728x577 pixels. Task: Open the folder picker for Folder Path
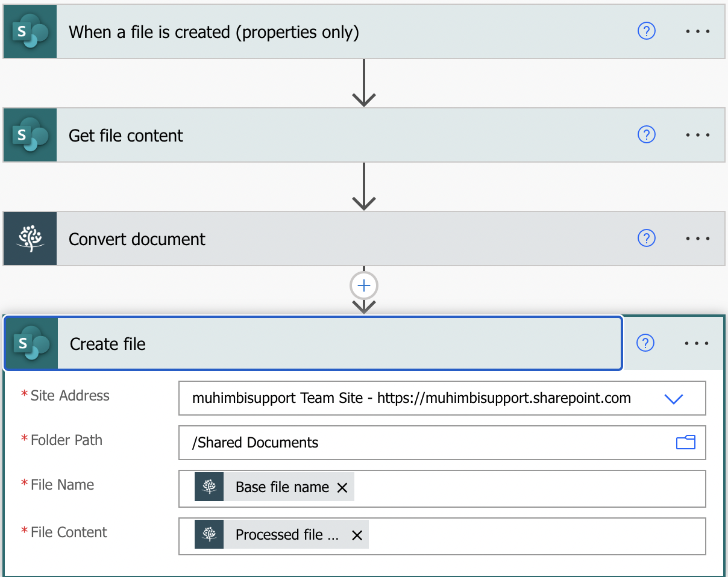tap(686, 443)
